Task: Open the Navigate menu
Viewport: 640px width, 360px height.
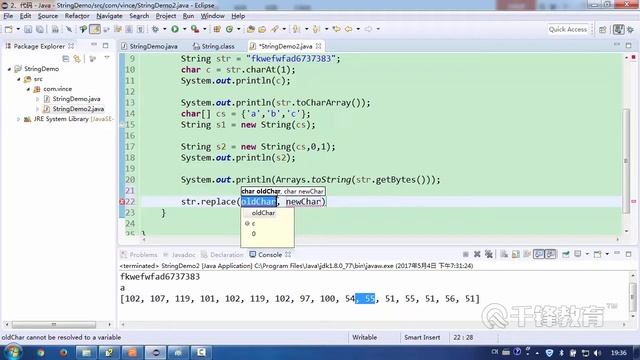Action: tap(109, 16)
